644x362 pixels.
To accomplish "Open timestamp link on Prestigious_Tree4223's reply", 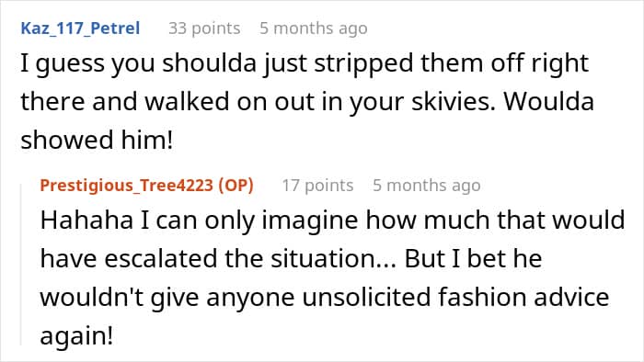I will tap(427, 186).
